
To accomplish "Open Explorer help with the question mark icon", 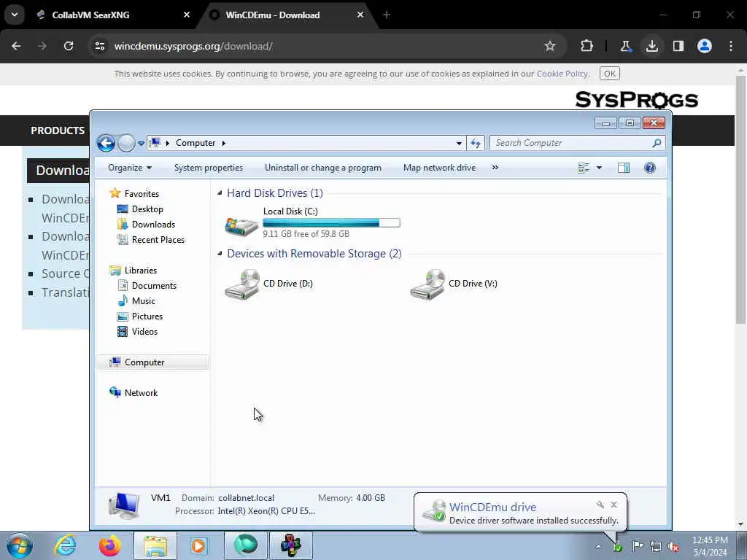I will [650, 168].
